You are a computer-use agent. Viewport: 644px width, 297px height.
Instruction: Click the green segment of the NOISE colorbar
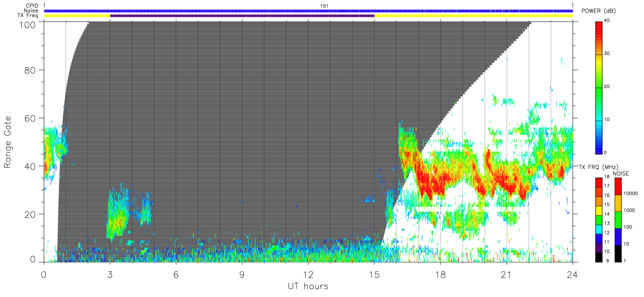click(x=618, y=219)
